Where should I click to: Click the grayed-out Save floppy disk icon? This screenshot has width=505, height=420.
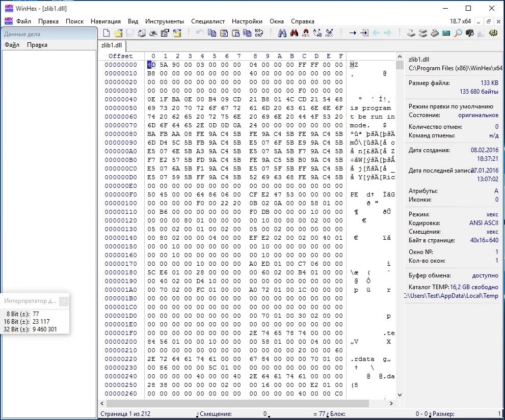130,33
